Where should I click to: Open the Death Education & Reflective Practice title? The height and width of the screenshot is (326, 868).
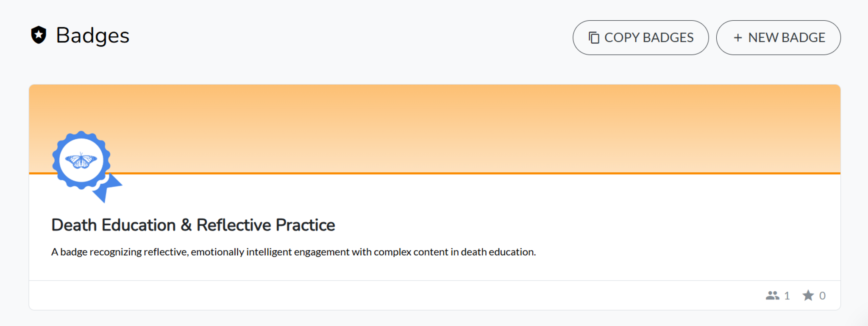[193, 225]
